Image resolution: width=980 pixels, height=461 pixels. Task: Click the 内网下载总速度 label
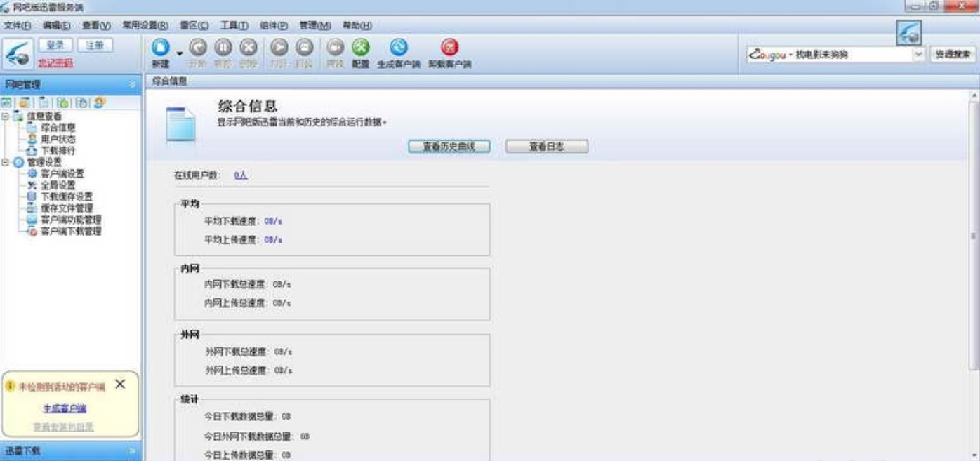coord(234,284)
